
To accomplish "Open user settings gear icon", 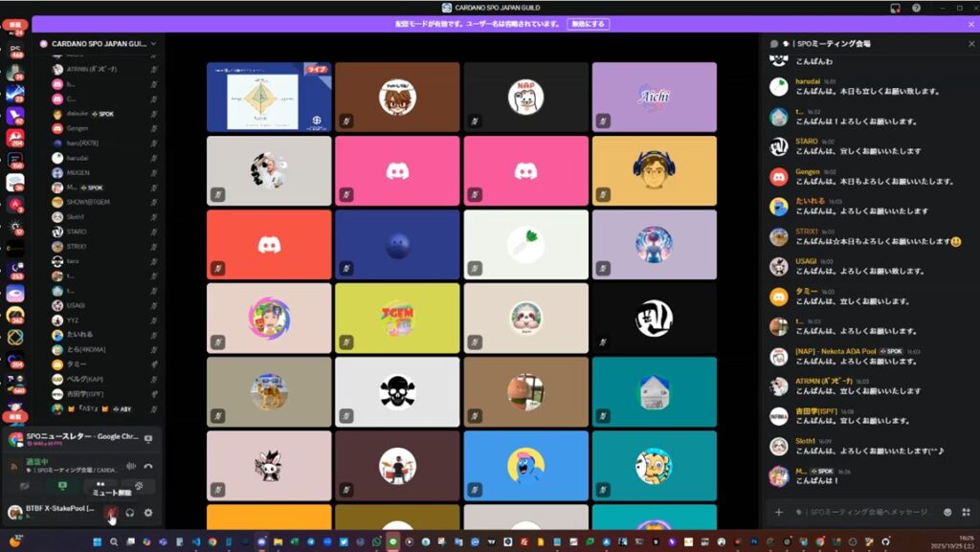I will 148,513.
